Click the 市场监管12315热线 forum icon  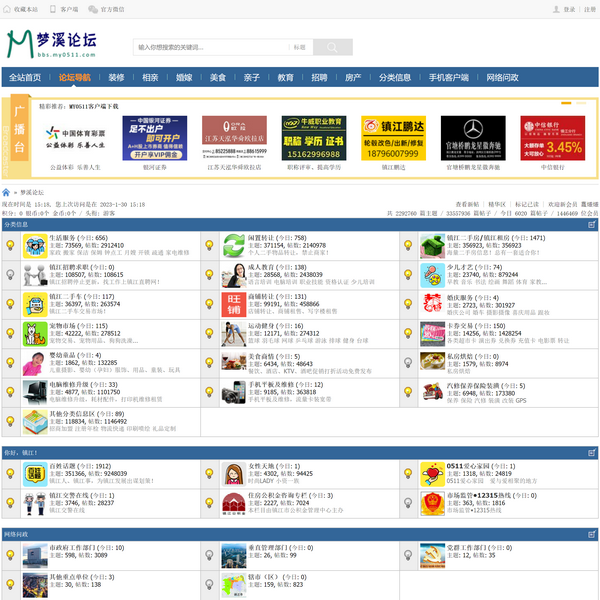431,502
